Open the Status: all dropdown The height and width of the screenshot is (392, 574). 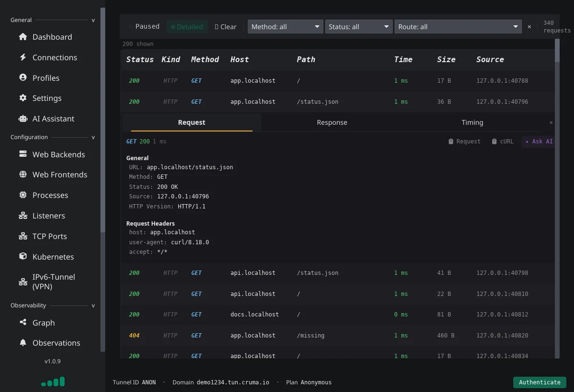coord(359,27)
